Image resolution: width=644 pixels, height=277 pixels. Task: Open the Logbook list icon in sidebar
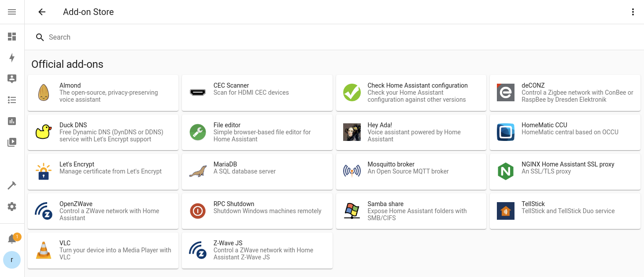12,100
